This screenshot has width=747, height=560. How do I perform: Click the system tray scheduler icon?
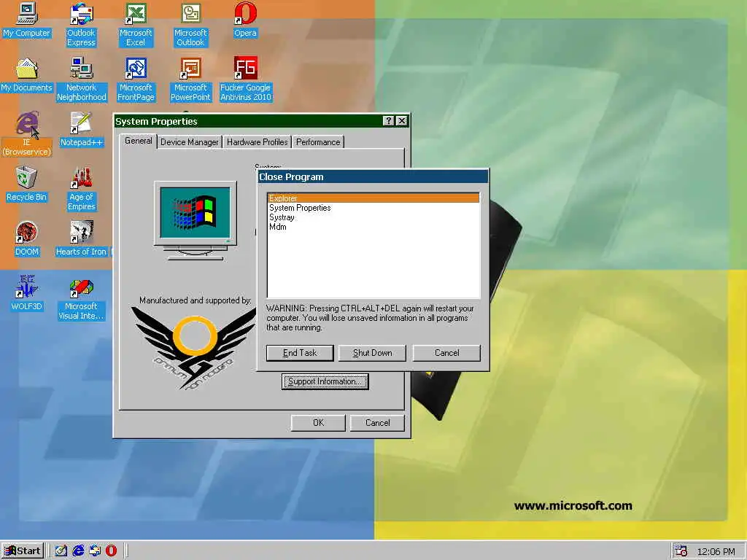(681, 551)
